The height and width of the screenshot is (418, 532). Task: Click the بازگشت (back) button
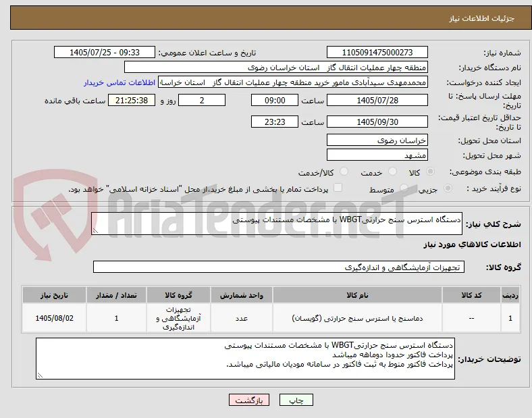(x=249, y=400)
